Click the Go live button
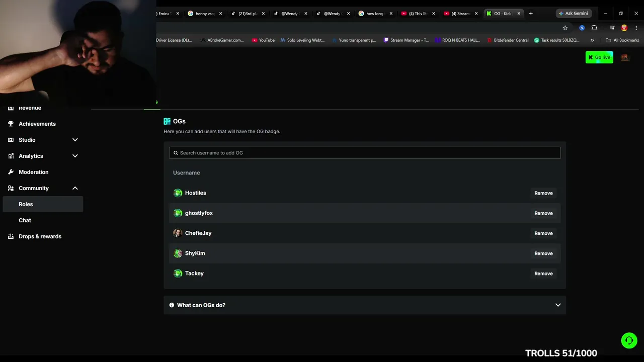Image resolution: width=644 pixels, height=362 pixels. 599,57
